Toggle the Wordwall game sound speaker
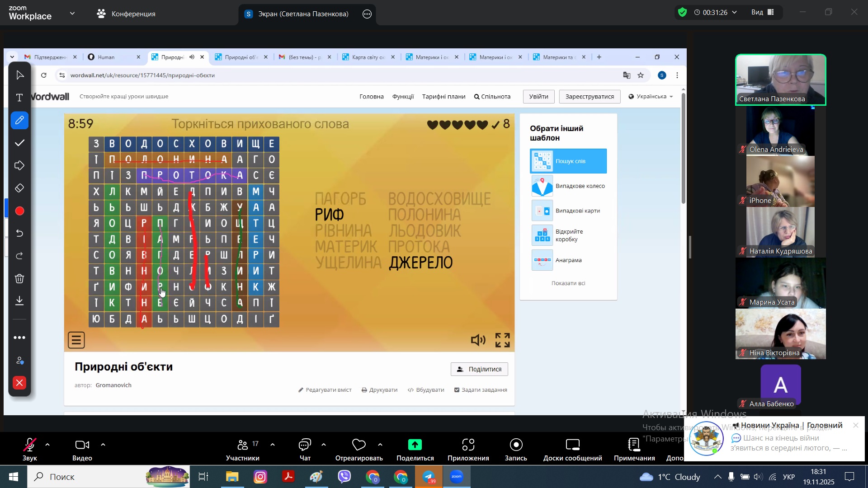The image size is (868, 488). 478,340
